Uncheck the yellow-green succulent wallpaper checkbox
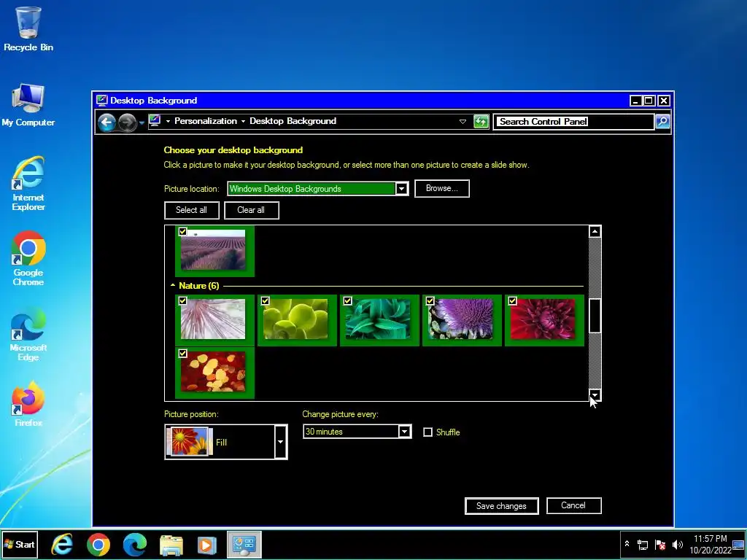Image resolution: width=747 pixels, height=560 pixels. click(266, 301)
